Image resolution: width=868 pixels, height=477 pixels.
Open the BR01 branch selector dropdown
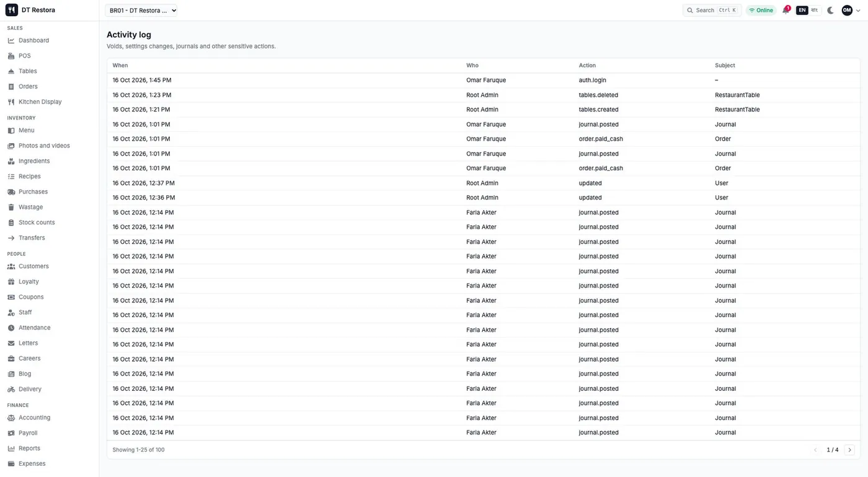(141, 11)
